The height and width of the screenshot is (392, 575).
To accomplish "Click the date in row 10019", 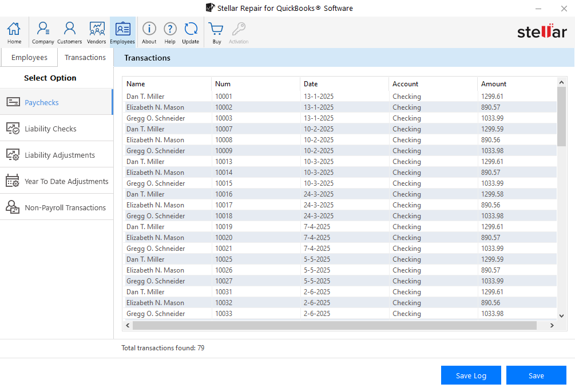I will point(317,227).
